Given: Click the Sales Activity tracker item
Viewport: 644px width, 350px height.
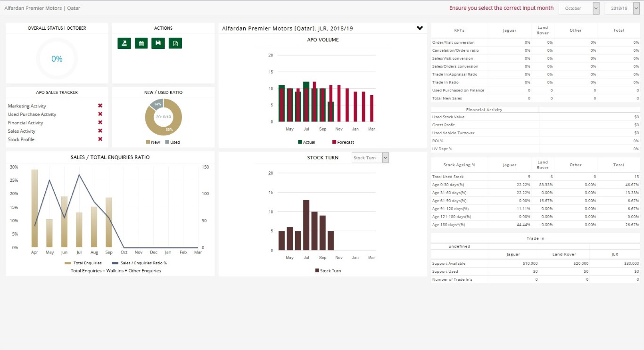Looking at the screenshot, I should 22,131.
